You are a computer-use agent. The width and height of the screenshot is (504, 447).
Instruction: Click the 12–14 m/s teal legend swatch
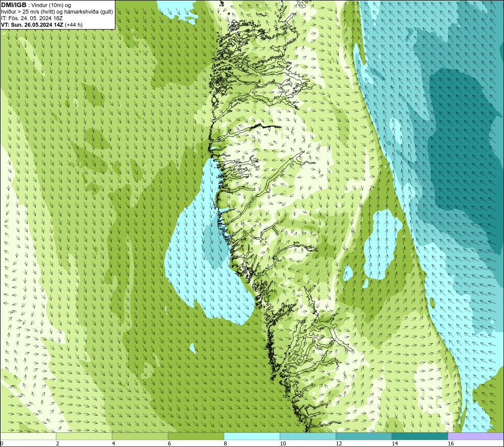[363, 436]
